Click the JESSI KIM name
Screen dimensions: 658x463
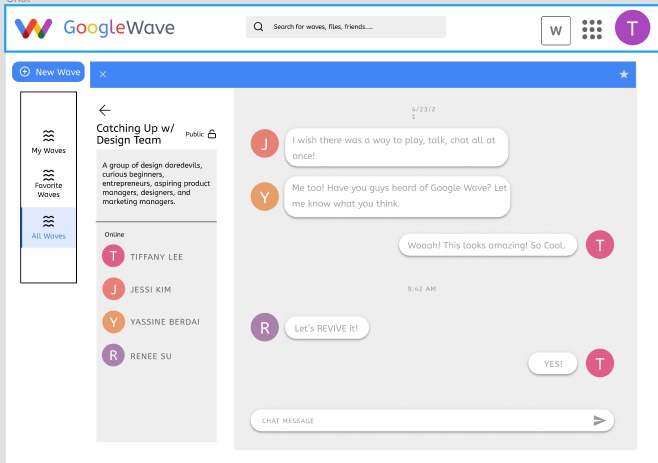point(151,290)
